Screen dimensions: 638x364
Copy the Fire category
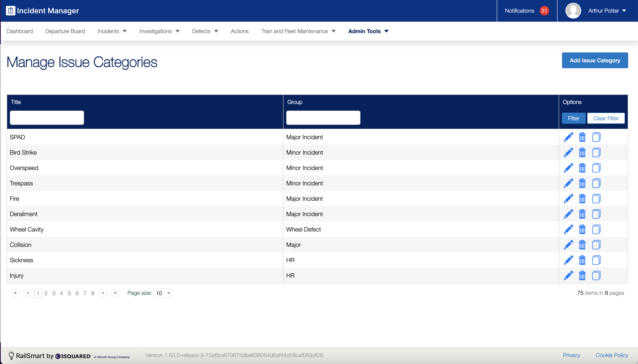click(x=596, y=199)
